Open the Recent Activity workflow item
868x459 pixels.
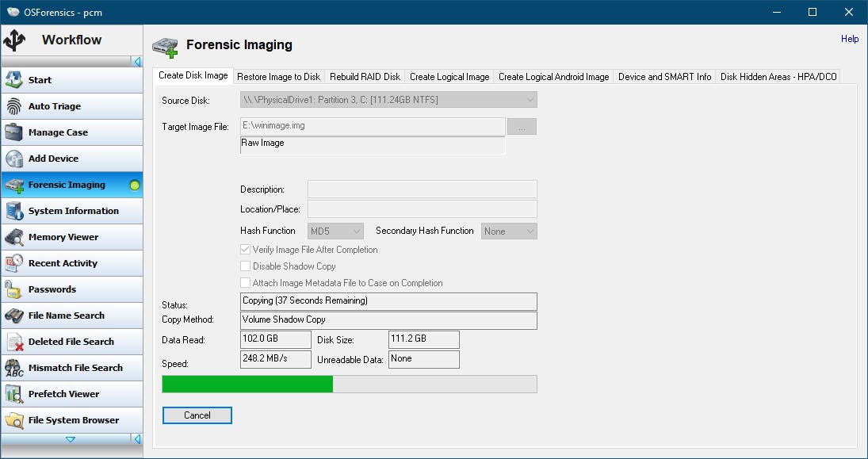(x=72, y=263)
